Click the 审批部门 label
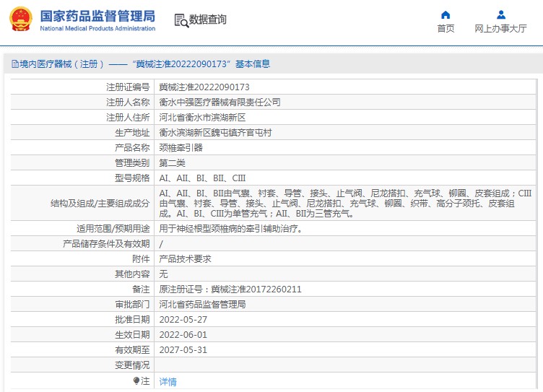 [x=132, y=305]
